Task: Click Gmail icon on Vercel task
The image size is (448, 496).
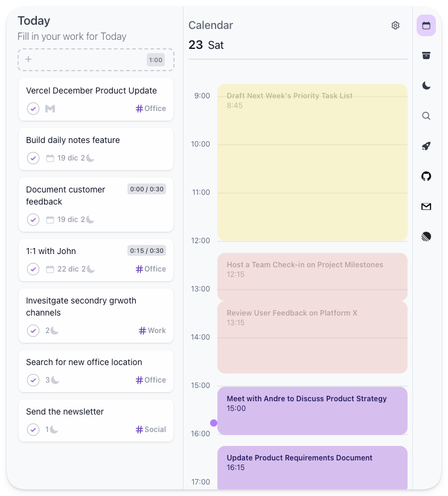Action: [x=50, y=109]
